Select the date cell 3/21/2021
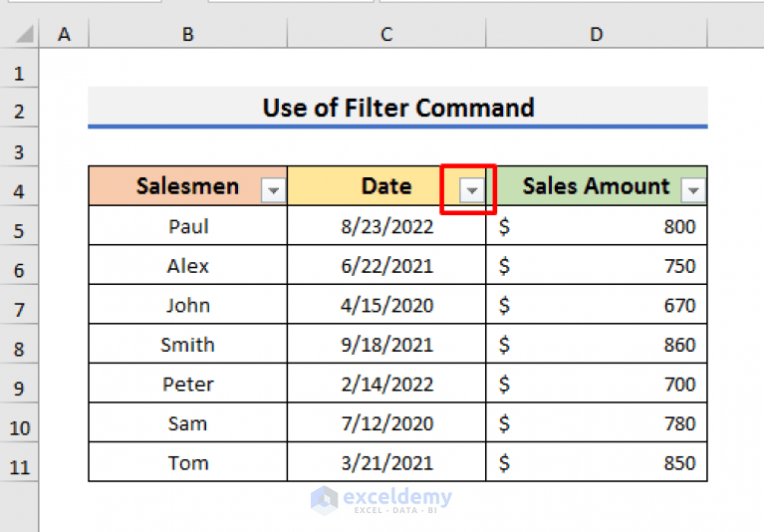The height and width of the screenshot is (532, 764). tap(386, 462)
